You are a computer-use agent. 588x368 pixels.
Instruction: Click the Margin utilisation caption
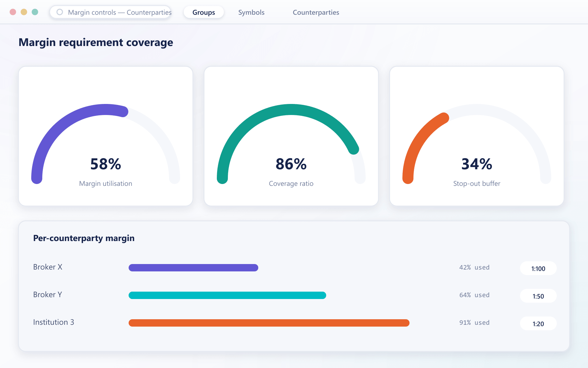click(106, 183)
